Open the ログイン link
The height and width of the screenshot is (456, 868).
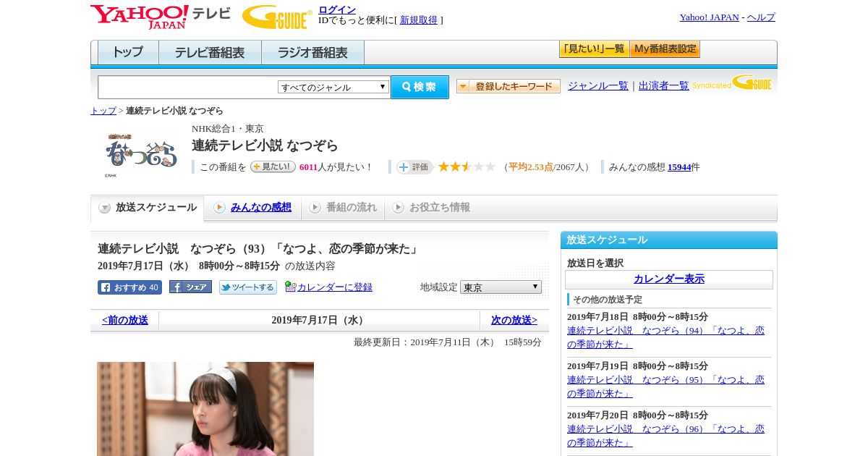[337, 9]
